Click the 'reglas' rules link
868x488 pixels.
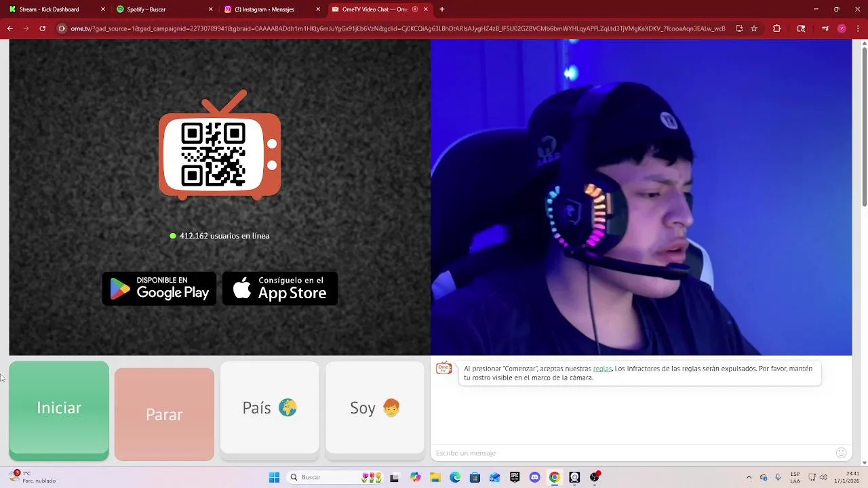(x=602, y=369)
